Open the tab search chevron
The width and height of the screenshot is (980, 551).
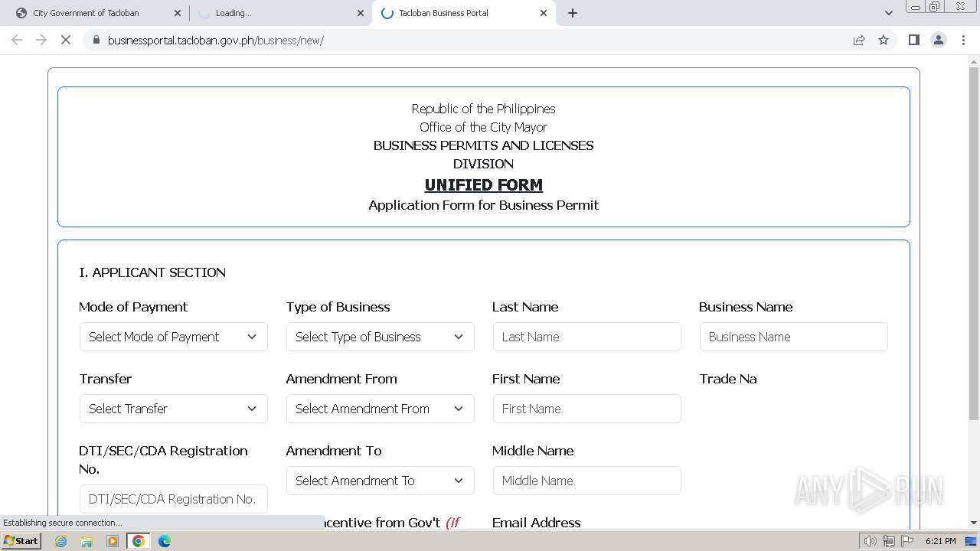pyautogui.click(x=888, y=13)
